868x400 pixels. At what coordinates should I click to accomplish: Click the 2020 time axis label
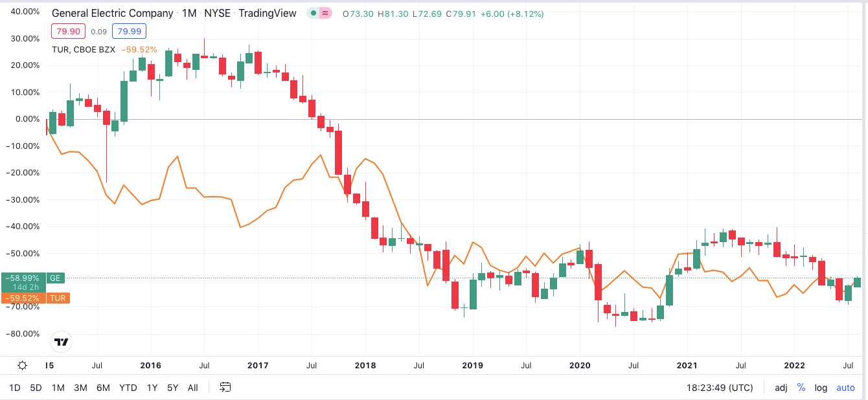coord(580,365)
